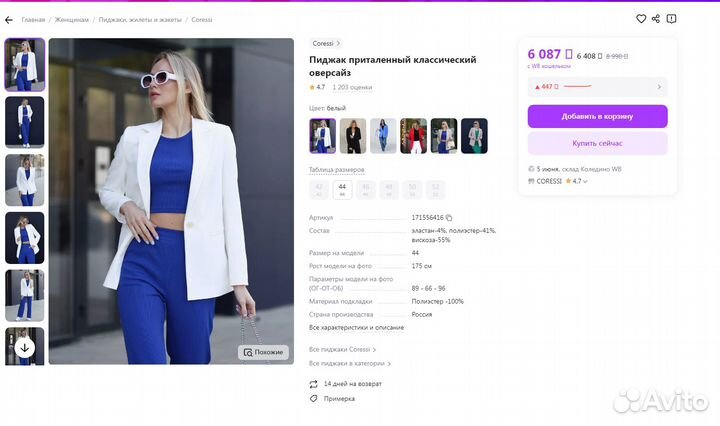Screen dimensions: 720x426
Task: Open the second photo thumbnail in gallery
Action: click(x=24, y=122)
